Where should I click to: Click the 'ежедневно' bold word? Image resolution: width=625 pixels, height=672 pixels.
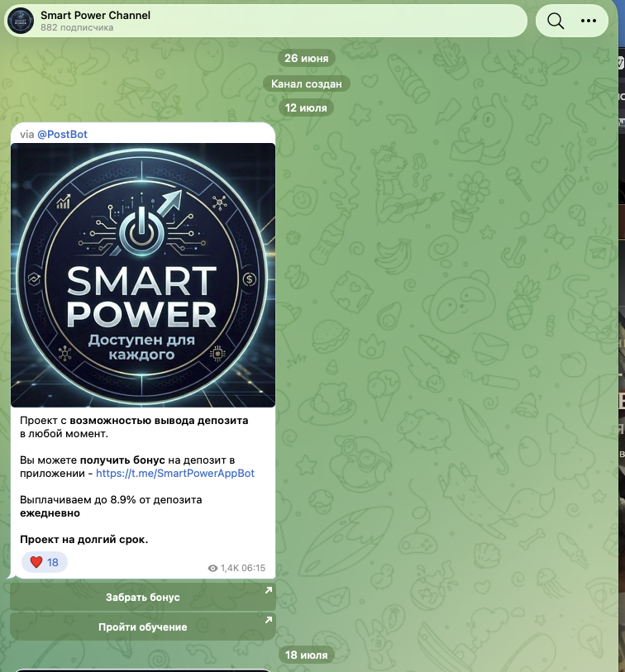click(50, 513)
